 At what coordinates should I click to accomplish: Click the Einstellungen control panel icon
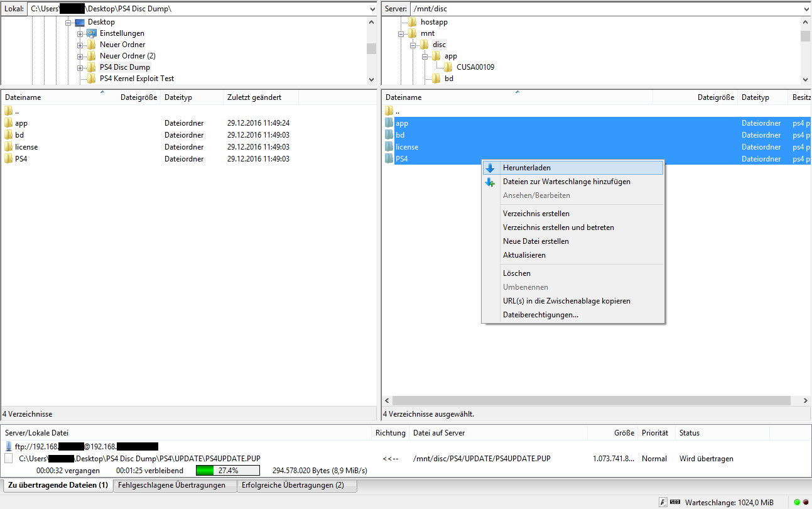click(92, 33)
